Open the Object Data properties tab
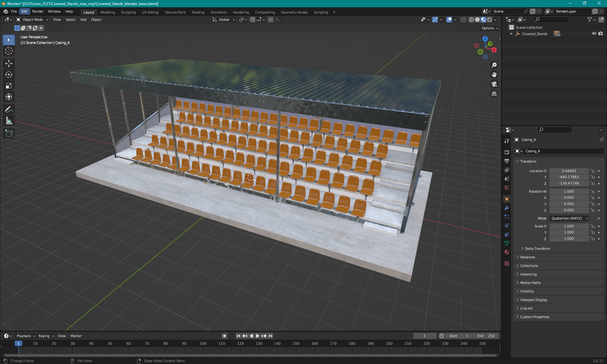The image size is (607, 364). (x=507, y=243)
